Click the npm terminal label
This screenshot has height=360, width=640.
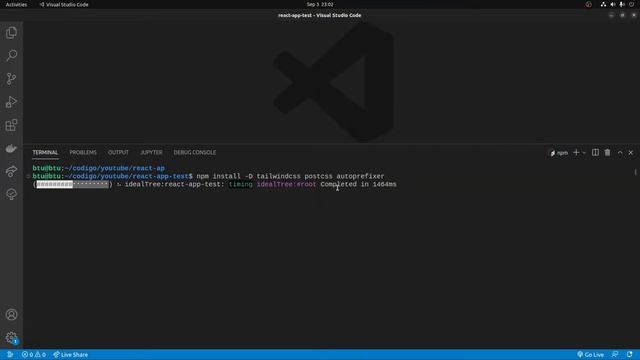click(559, 153)
